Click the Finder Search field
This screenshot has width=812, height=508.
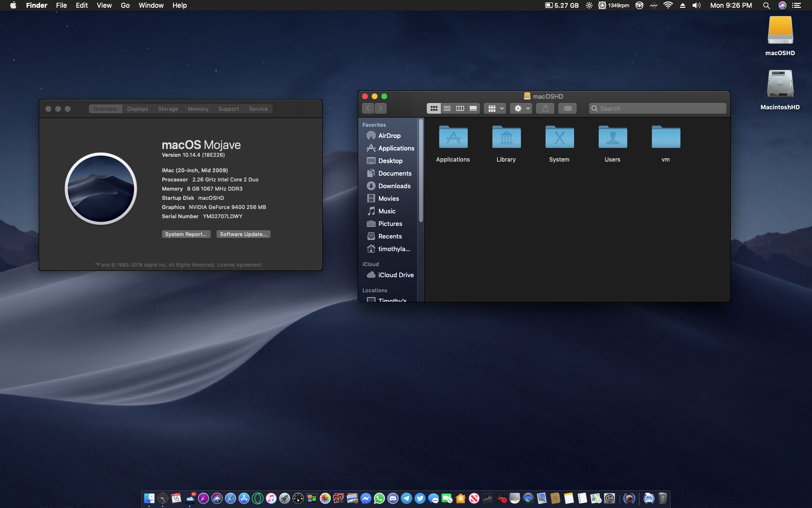657,108
